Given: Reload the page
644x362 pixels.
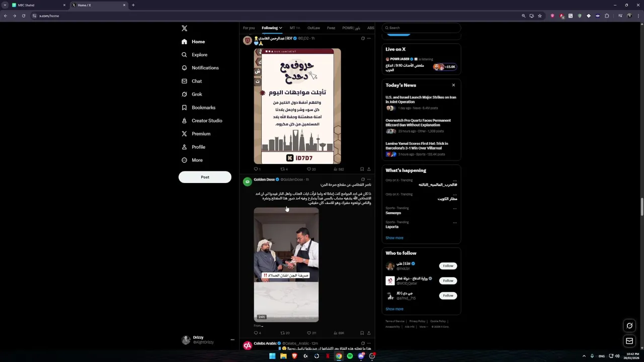Looking at the screenshot, I should coord(24,16).
